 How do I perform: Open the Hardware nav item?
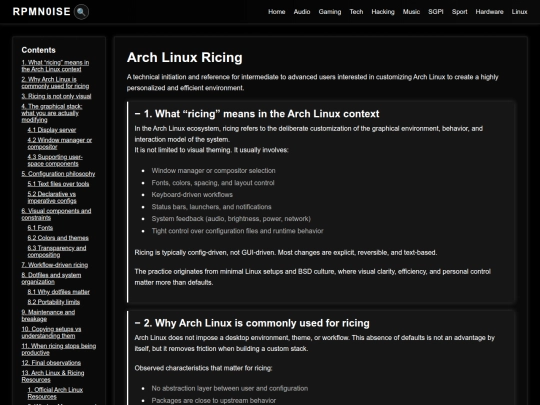click(489, 12)
